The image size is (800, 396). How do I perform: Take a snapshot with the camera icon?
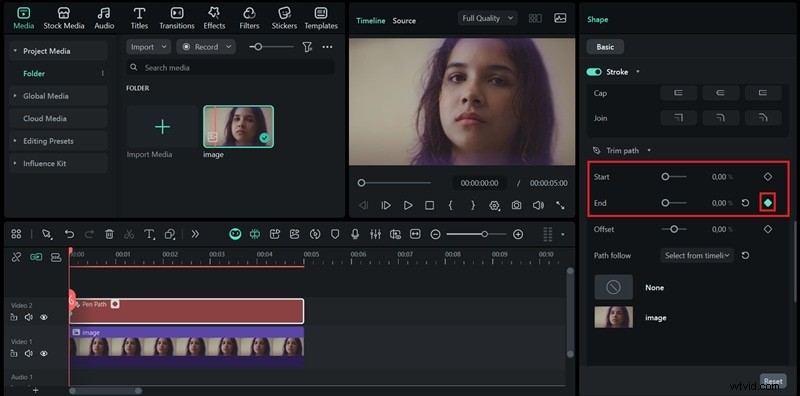click(516, 205)
